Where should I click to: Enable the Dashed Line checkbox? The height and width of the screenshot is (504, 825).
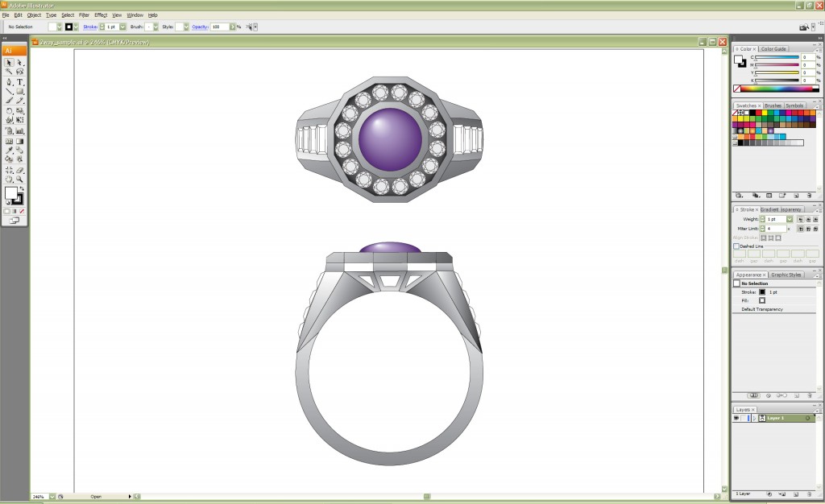pos(736,246)
